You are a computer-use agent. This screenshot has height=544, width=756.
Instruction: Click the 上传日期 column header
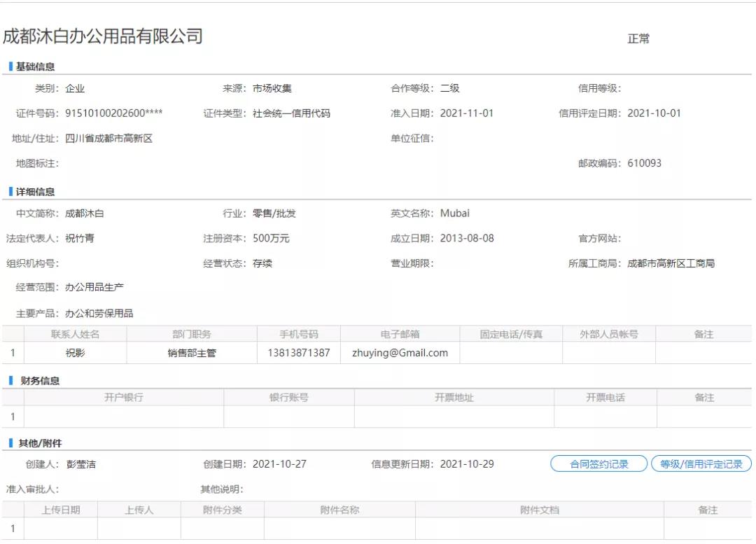tap(61, 510)
